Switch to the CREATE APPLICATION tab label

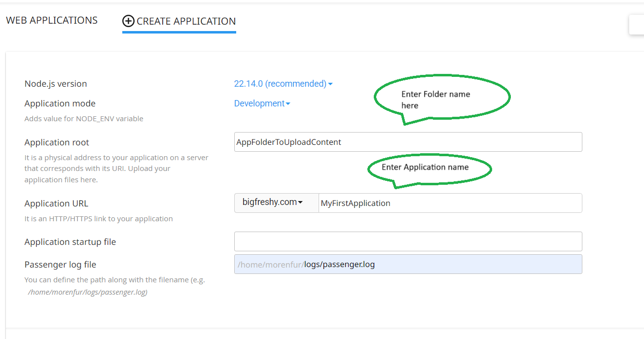(186, 21)
